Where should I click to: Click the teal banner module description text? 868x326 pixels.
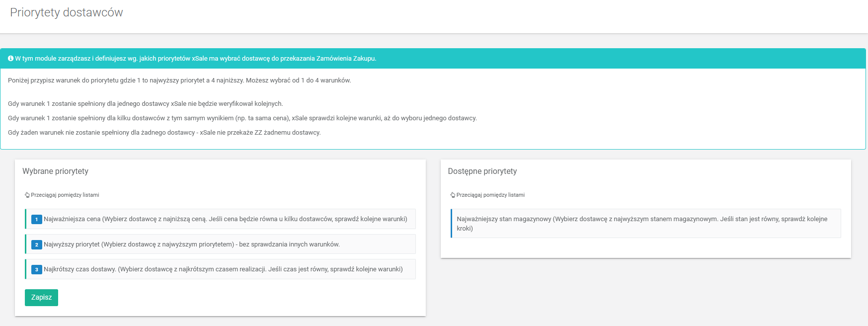[x=195, y=59]
